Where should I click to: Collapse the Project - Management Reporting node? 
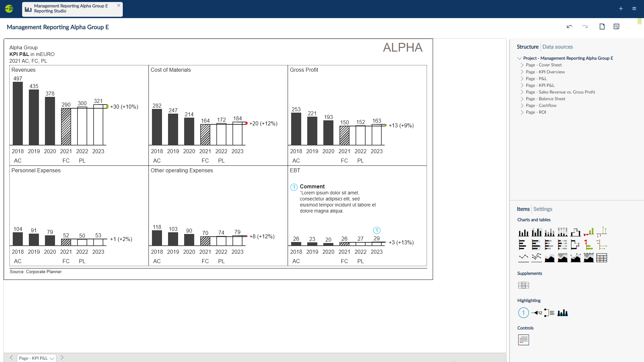click(519, 58)
